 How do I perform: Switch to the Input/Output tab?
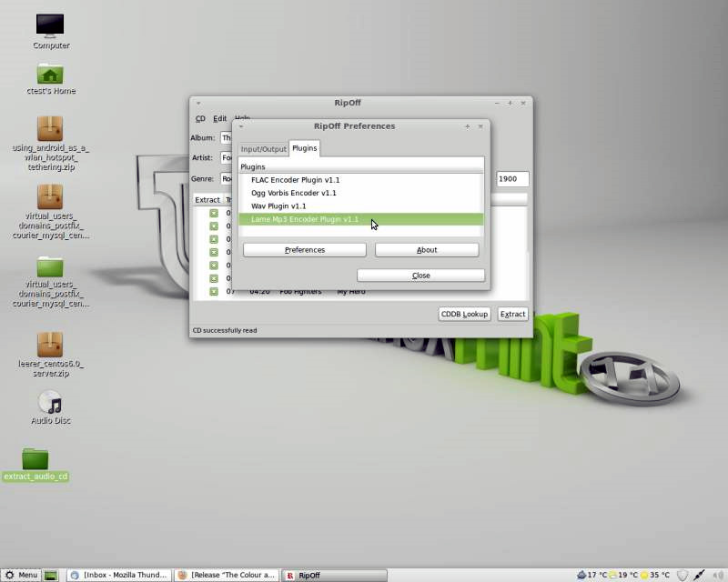(263, 148)
